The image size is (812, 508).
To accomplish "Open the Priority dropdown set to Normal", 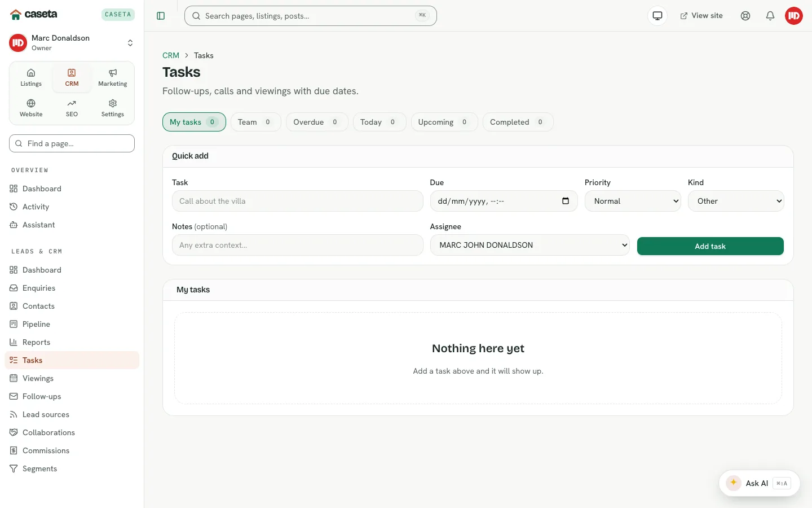I will (633, 201).
